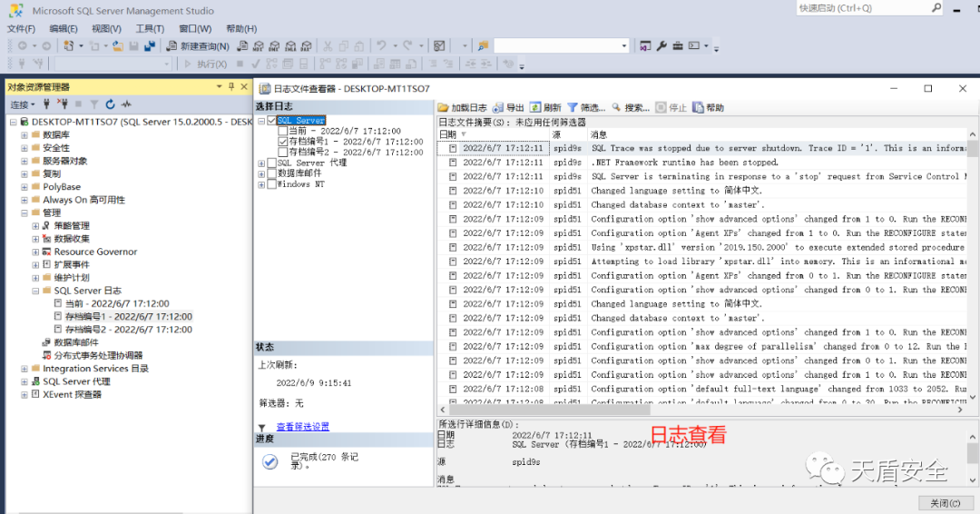The height and width of the screenshot is (514, 980).
Task: Refresh Object Explorer with the circular arrow icon
Action: click(x=110, y=104)
